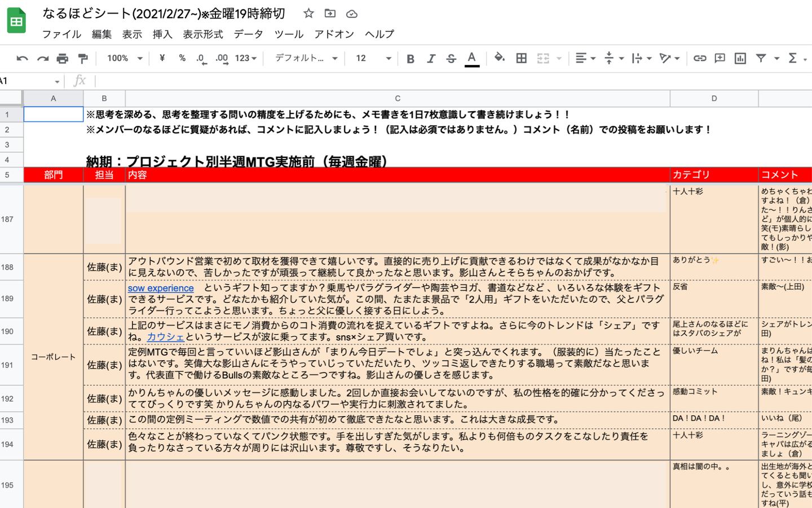The width and height of the screenshot is (812, 508).
Task: Print the spreadsheet
Action: pos(63,58)
